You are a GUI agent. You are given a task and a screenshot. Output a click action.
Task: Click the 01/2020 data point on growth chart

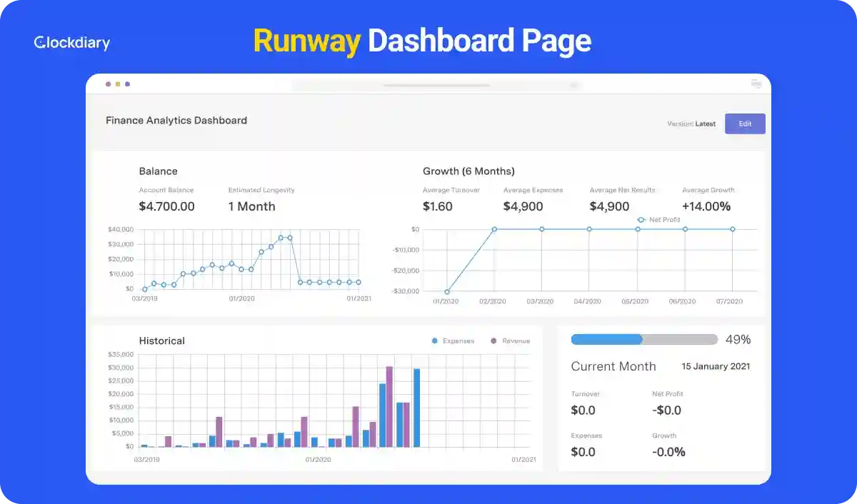447,291
